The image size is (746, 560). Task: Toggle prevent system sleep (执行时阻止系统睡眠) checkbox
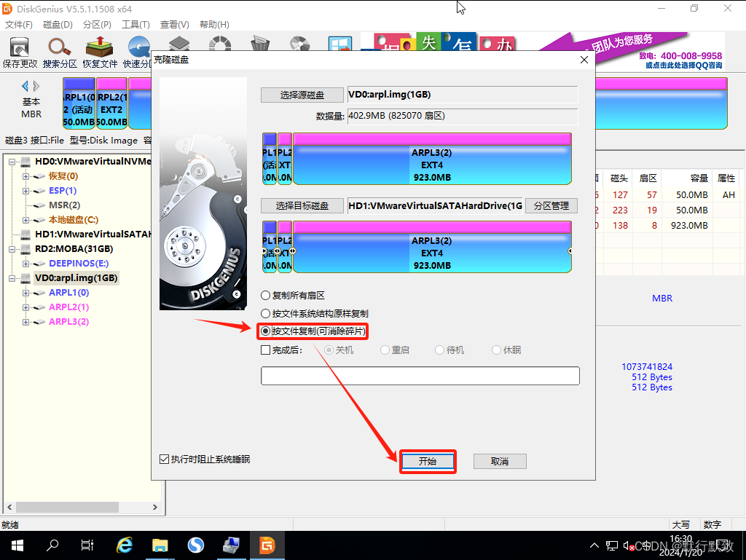coord(164,460)
